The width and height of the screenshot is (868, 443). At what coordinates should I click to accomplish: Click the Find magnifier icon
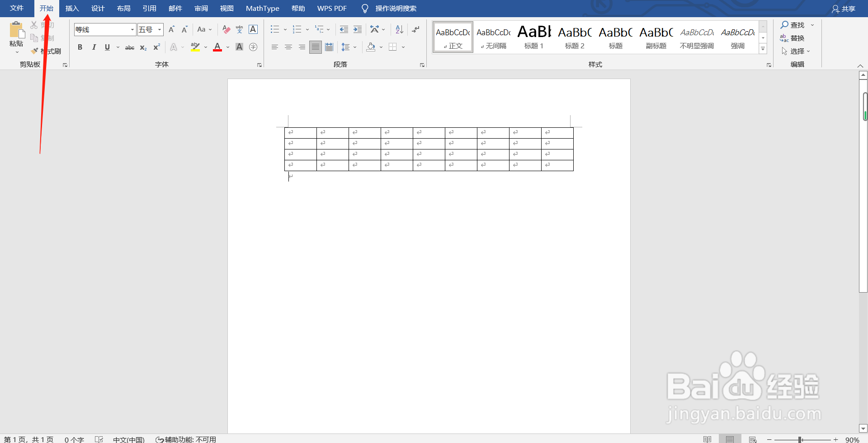point(784,25)
